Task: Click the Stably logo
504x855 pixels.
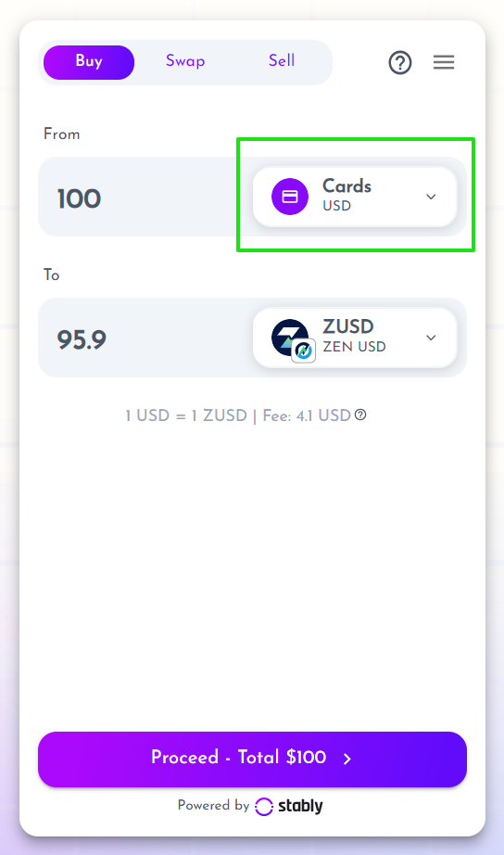Action: pos(289,806)
